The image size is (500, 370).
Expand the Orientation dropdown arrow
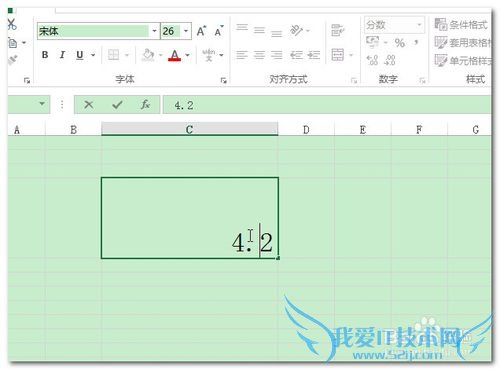pyautogui.click(x=308, y=31)
